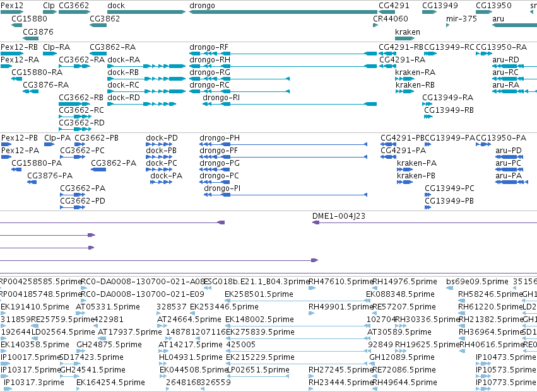Click the drongo-RH transcript label

(209, 60)
